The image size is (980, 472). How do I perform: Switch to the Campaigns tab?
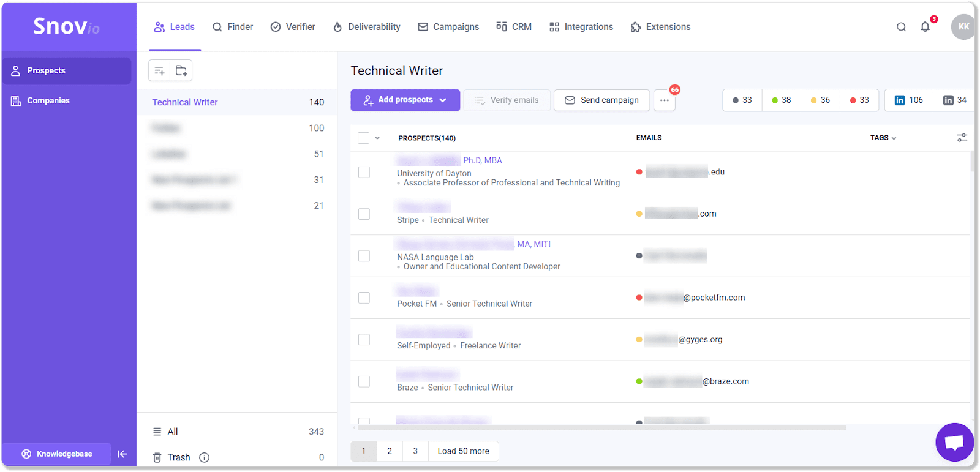[448, 27]
